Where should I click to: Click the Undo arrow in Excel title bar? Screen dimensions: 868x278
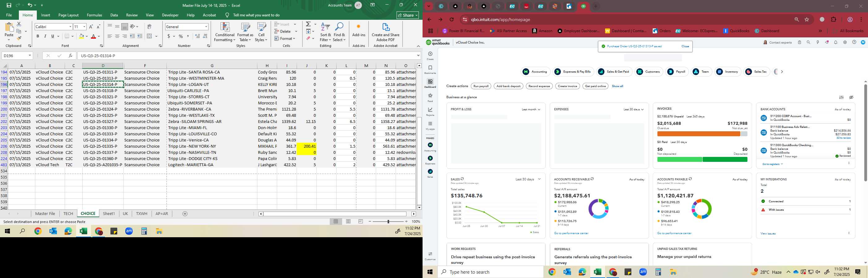point(30,5)
